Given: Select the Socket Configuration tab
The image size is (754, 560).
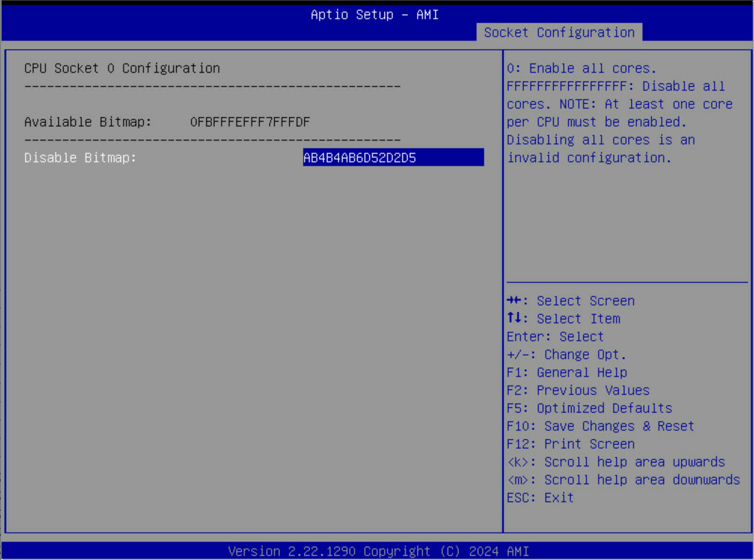Looking at the screenshot, I should coord(559,33).
